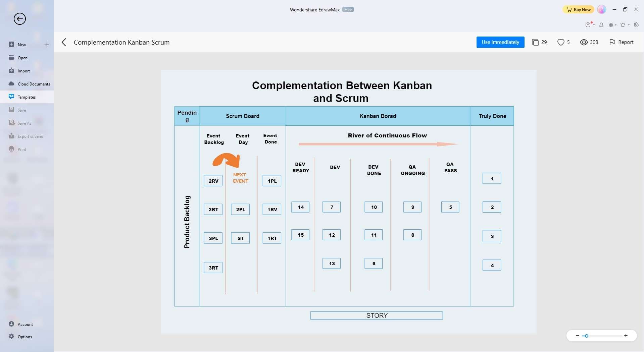Click the zoom slider handle
The image size is (644, 352).
[x=586, y=336]
